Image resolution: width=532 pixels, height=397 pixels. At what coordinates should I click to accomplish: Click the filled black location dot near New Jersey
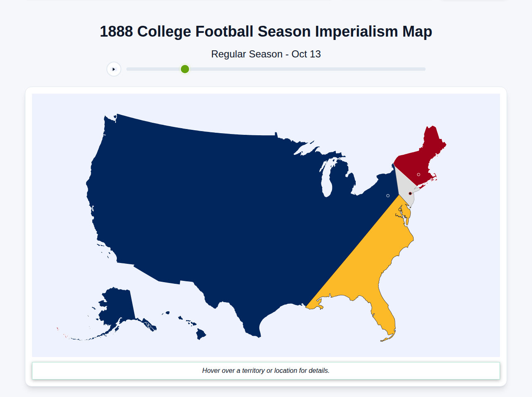410,193
